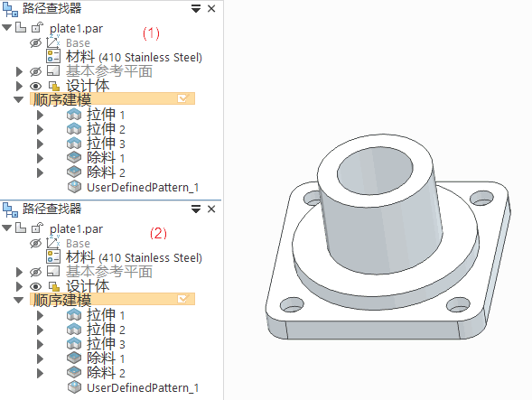Toggle visibility of Base in top panel

(35, 43)
